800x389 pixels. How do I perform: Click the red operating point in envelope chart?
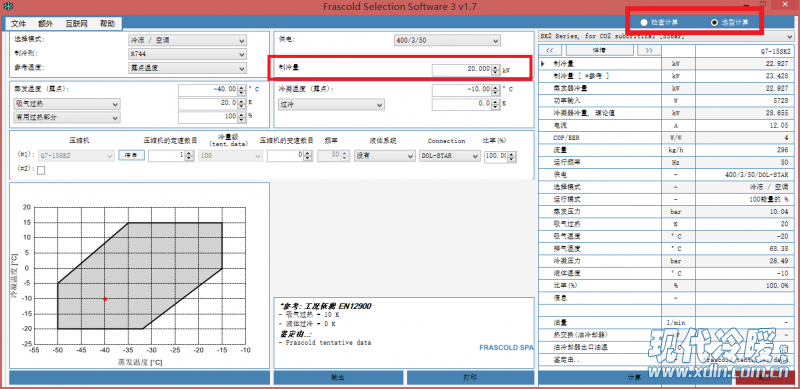[105, 299]
